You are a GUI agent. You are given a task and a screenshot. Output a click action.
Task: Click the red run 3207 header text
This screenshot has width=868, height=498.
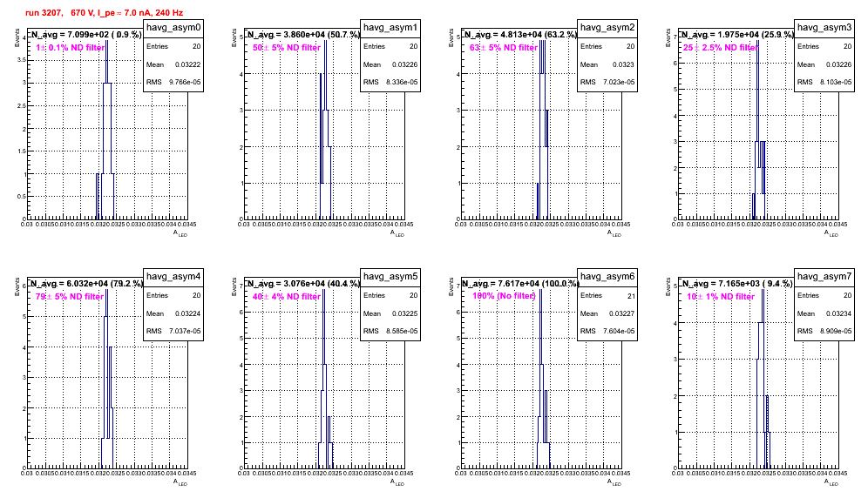(104, 12)
